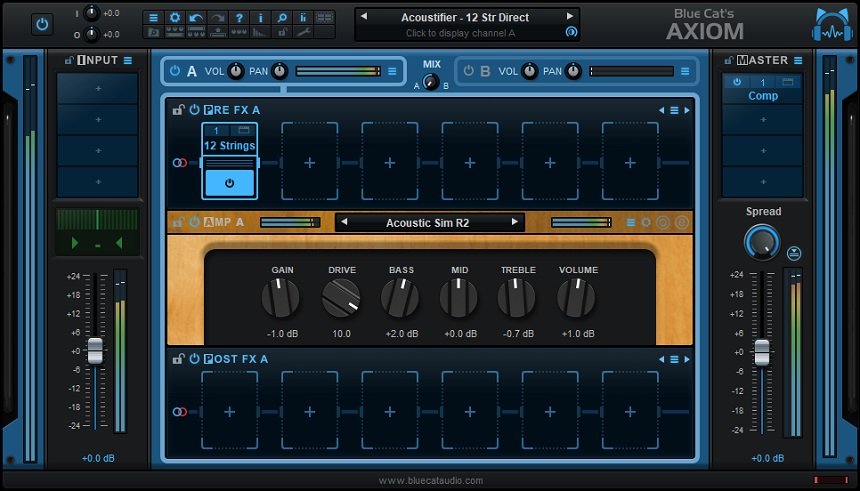Click channel B PAN knob
Viewport: 860px width, 491px height.
click(573, 71)
